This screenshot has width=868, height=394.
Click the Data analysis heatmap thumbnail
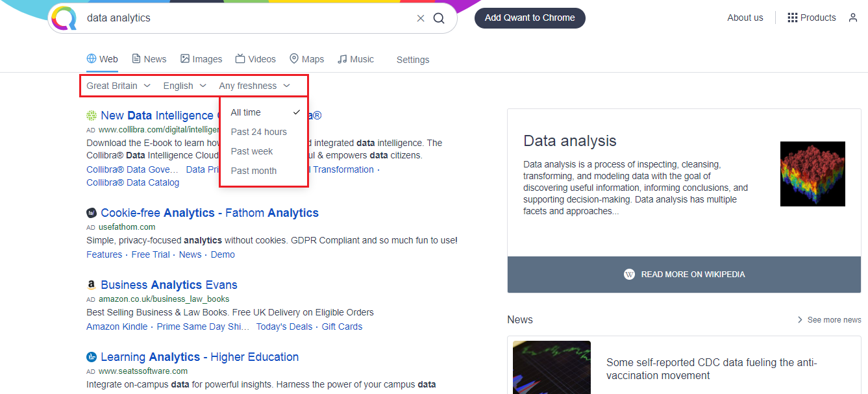[x=813, y=174]
